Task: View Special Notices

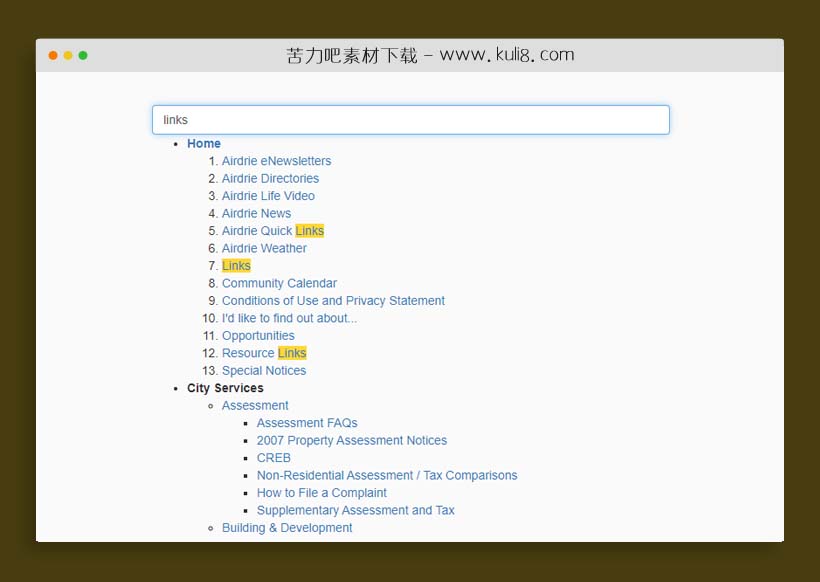Action: 264,371
